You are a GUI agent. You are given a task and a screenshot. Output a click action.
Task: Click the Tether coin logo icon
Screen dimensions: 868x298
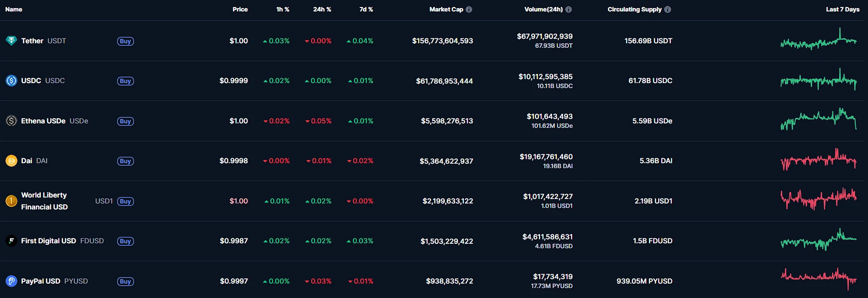11,41
